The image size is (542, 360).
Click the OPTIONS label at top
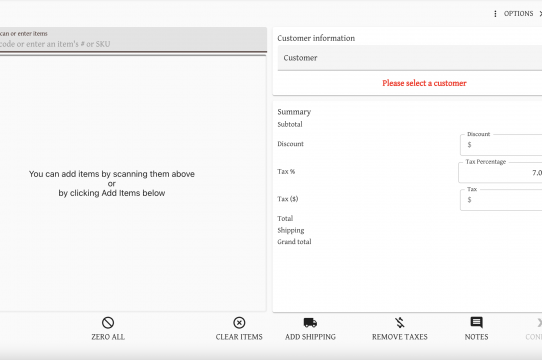518,13
